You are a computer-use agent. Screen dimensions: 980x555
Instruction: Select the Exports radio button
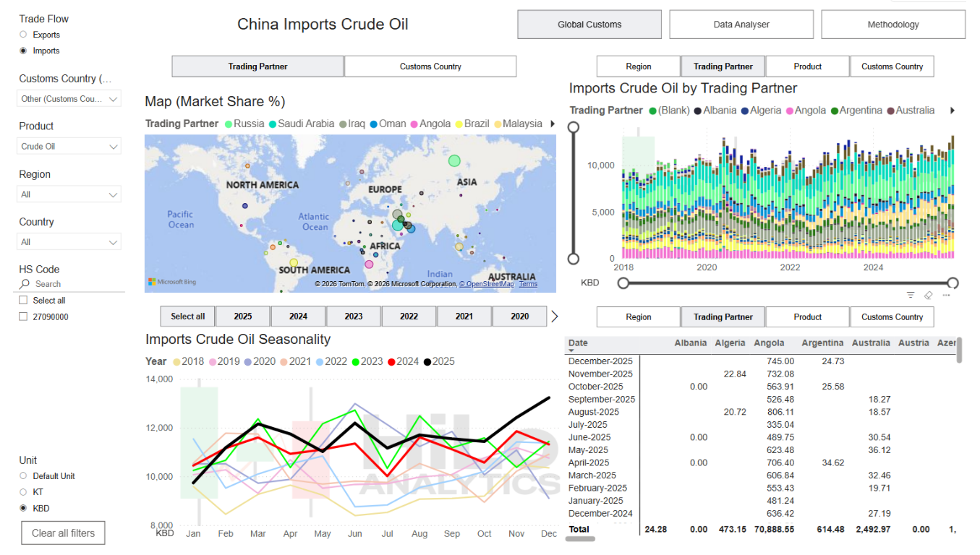click(x=23, y=35)
